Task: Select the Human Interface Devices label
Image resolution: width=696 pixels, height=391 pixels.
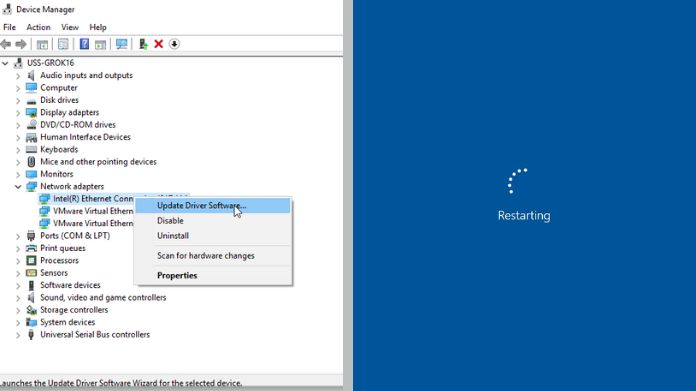Action: tap(85, 137)
